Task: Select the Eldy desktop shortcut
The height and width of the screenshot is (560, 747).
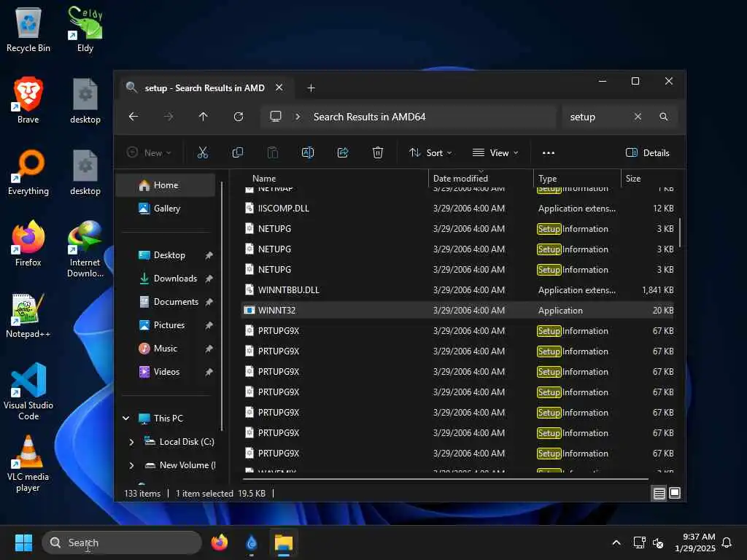Action: [x=85, y=29]
